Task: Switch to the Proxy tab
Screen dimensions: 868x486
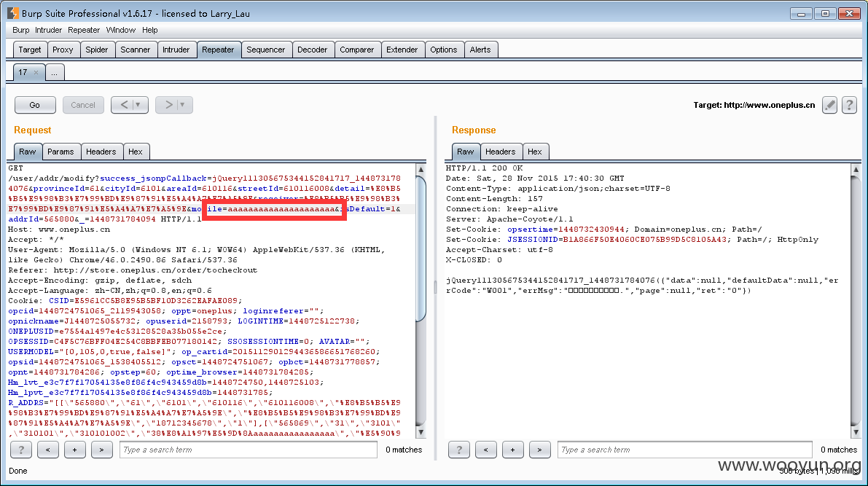Action: (63, 50)
